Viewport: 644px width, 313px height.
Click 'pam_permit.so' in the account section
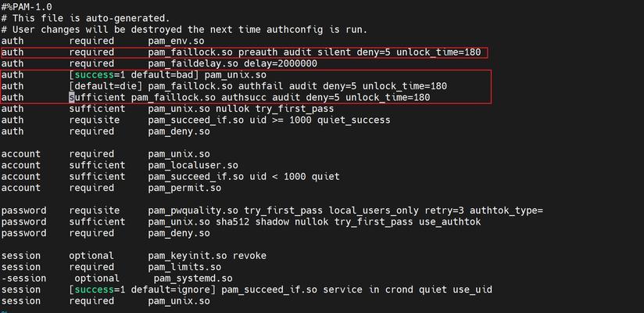click(184, 188)
